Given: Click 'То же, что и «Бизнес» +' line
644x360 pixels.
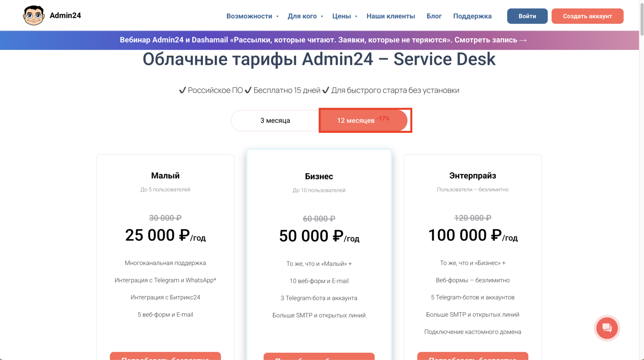Looking at the screenshot, I should (473, 263).
